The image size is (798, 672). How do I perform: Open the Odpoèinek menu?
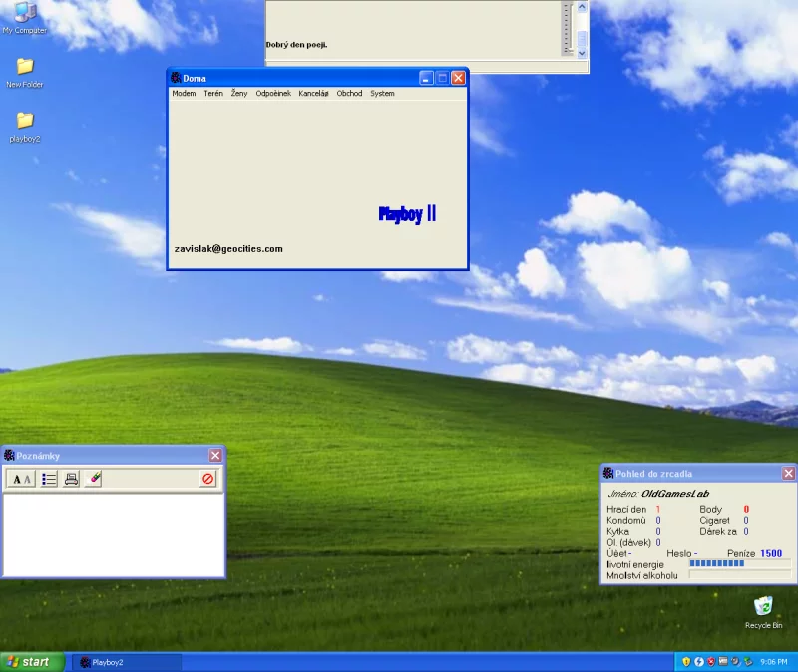point(273,93)
